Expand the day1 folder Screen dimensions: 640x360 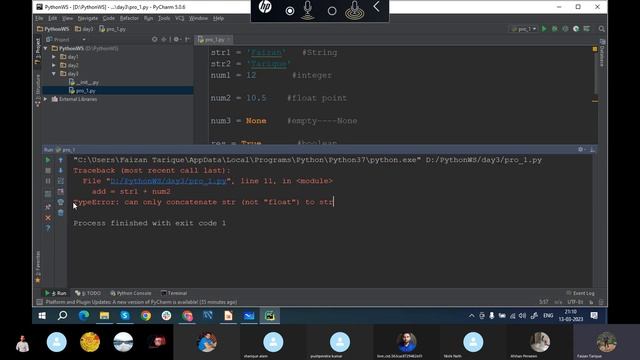54,57
